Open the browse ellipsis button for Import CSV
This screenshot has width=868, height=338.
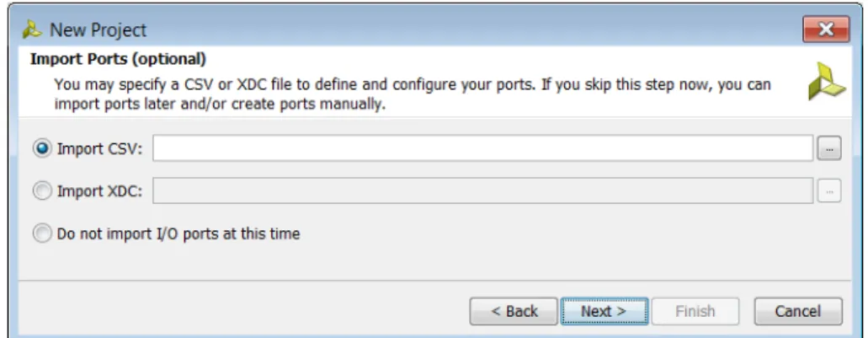(x=829, y=148)
